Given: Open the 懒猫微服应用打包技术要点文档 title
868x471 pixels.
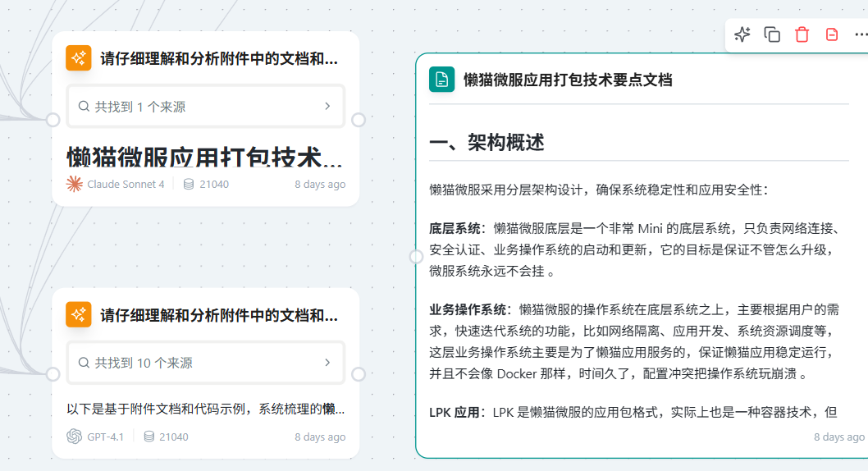Looking at the screenshot, I should [568, 80].
